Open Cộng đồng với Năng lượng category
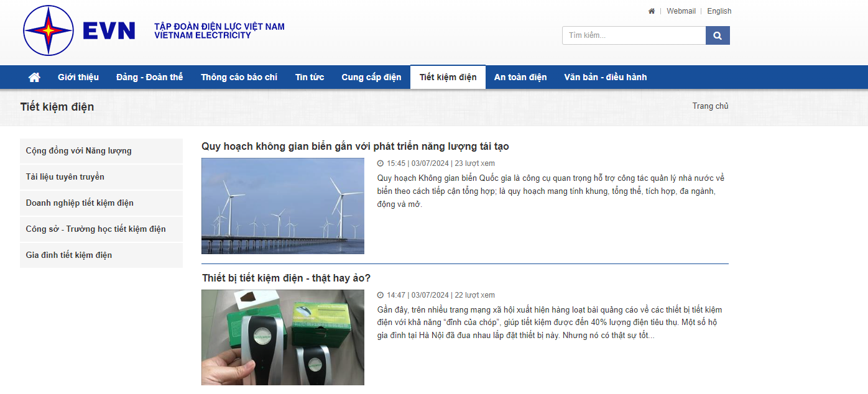Image resolution: width=868 pixels, height=394 pixels. tap(79, 151)
